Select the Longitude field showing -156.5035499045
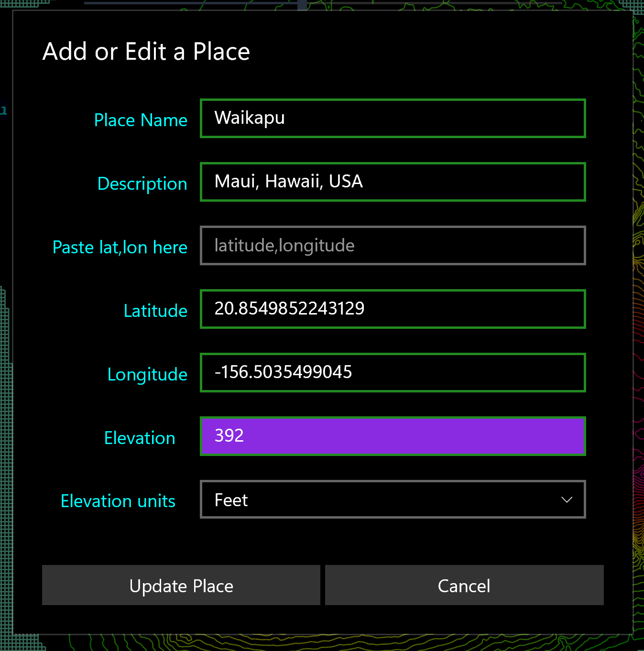This screenshot has height=651, width=644. pos(393,373)
